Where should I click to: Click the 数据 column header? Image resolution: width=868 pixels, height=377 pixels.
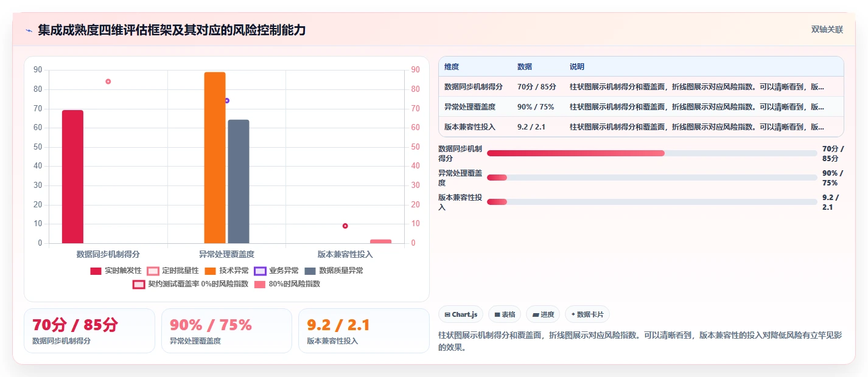(525, 66)
